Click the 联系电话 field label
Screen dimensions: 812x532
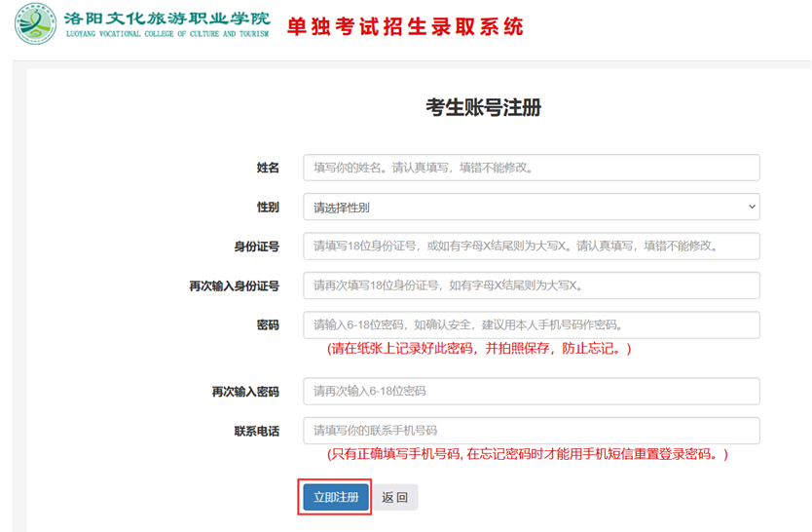coord(256,431)
